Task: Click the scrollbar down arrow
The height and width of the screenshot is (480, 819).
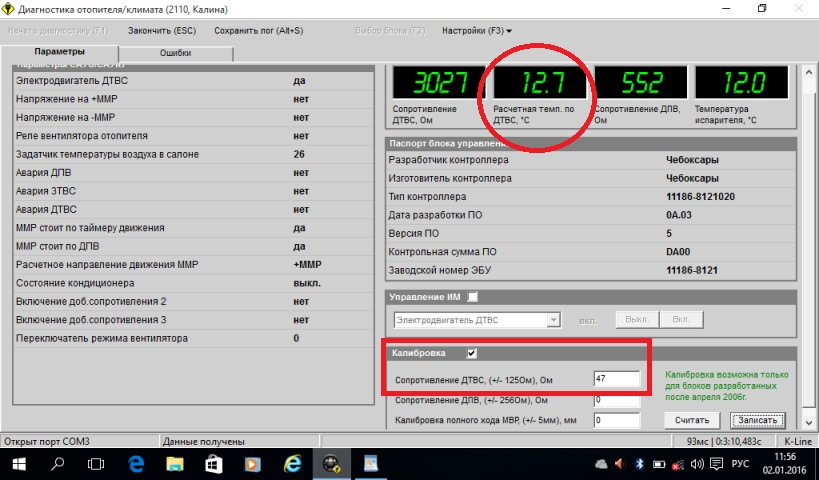Action: 809,423
